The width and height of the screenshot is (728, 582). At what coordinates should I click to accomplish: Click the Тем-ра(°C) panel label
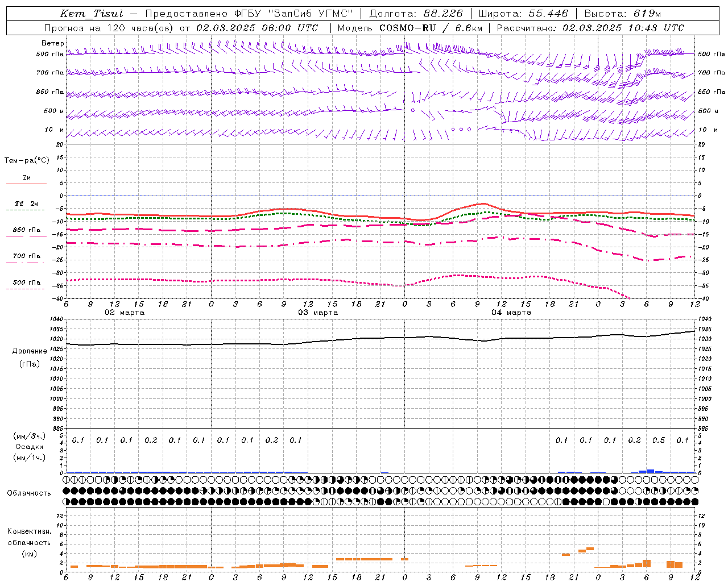click(27, 161)
